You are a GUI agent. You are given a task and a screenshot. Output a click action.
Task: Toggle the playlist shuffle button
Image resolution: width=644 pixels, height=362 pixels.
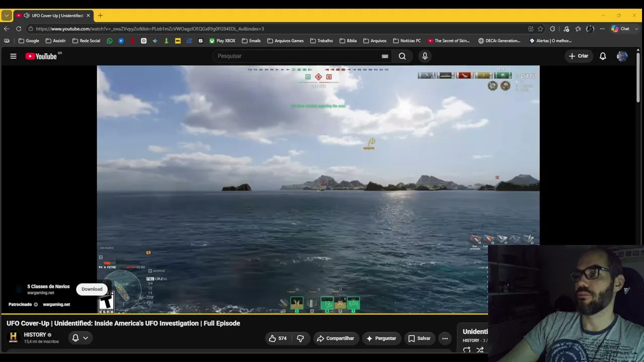pyautogui.click(x=480, y=350)
